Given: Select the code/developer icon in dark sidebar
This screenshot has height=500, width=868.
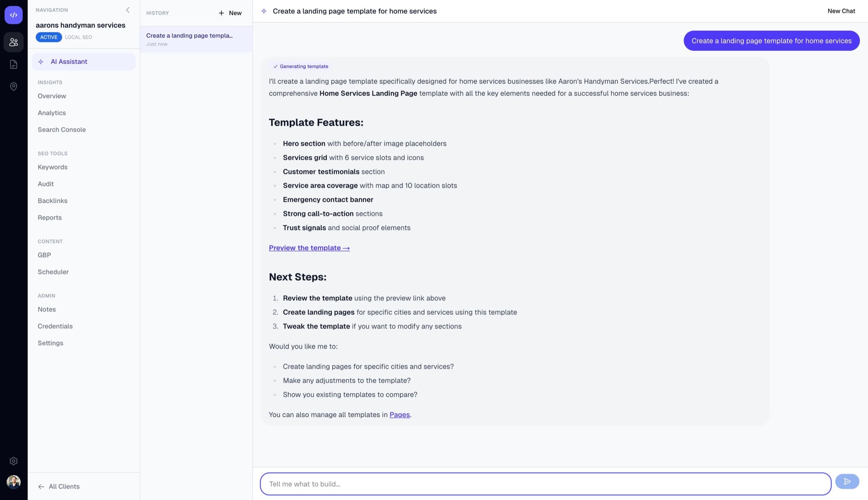Looking at the screenshot, I should [13, 15].
